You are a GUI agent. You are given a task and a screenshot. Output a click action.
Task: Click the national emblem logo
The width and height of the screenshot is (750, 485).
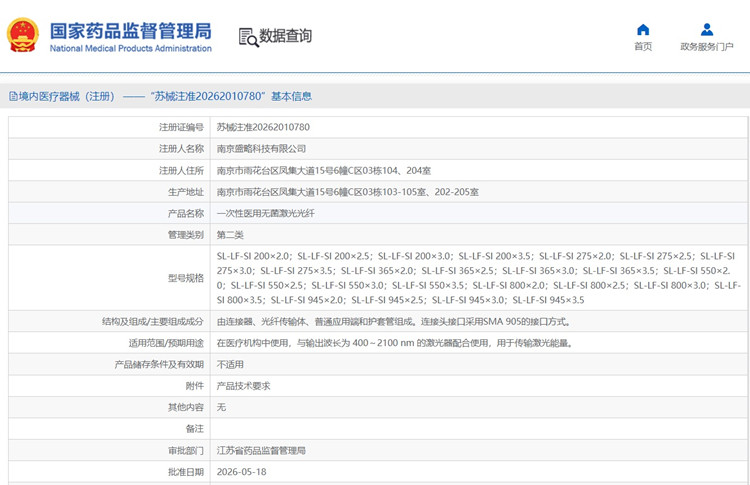[x=22, y=35]
